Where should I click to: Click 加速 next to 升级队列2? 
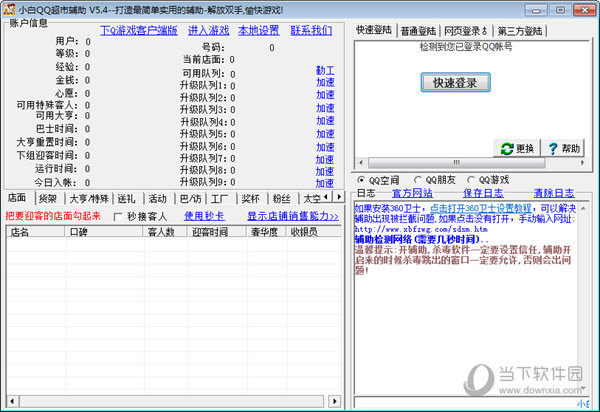pos(325,95)
